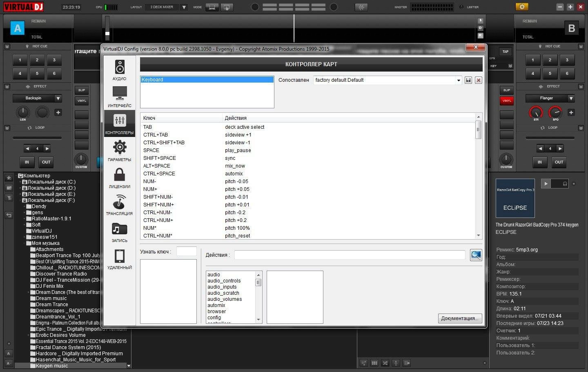Expand the Локальный диск (C:) tree node
The image size is (588, 372).
pos(20,182)
